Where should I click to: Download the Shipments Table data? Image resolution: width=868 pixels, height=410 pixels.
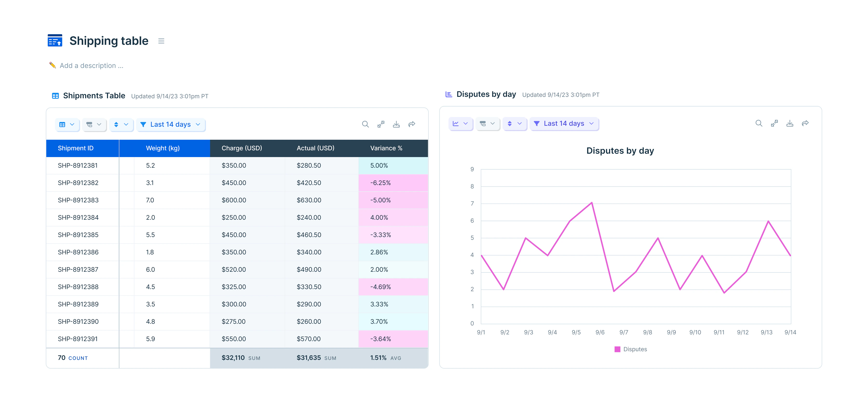click(396, 124)
